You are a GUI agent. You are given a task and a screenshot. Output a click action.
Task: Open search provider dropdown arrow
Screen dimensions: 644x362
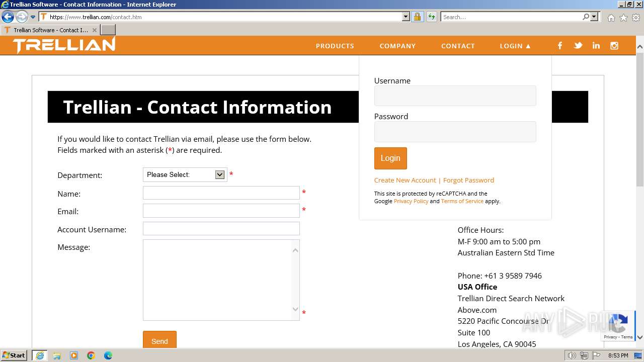pos(594,17)
